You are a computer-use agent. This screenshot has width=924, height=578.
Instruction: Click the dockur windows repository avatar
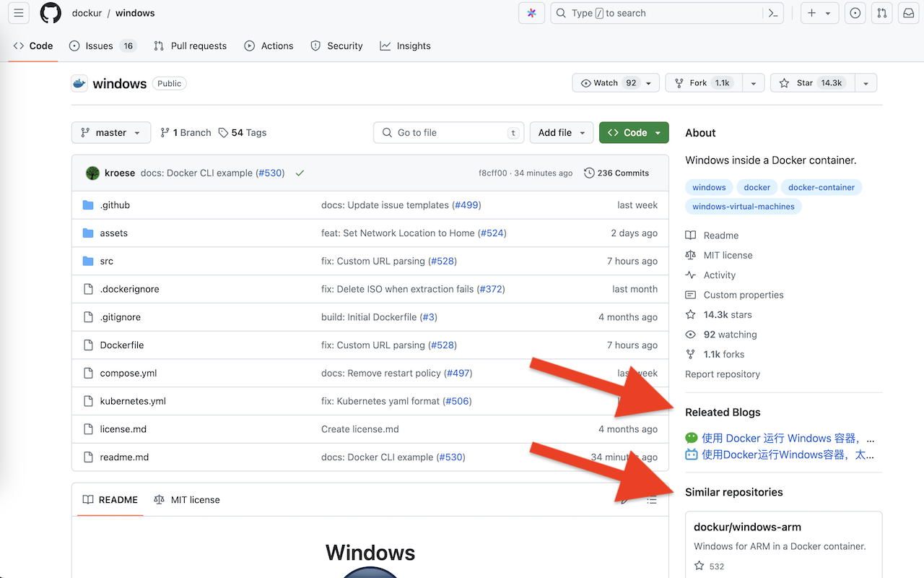pos(79,83)
